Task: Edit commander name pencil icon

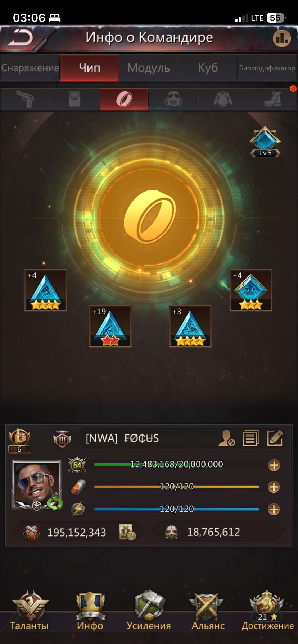Action: coord(275,438)
